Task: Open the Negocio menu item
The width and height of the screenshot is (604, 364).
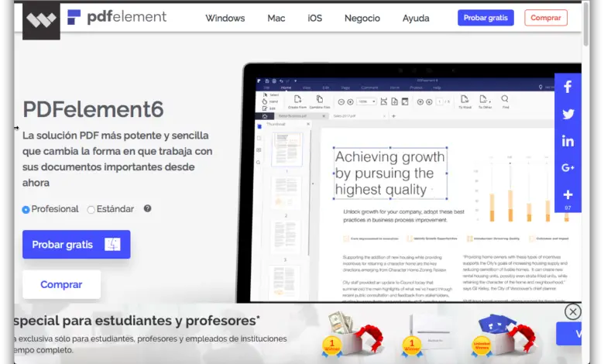Action: (362, 18)
